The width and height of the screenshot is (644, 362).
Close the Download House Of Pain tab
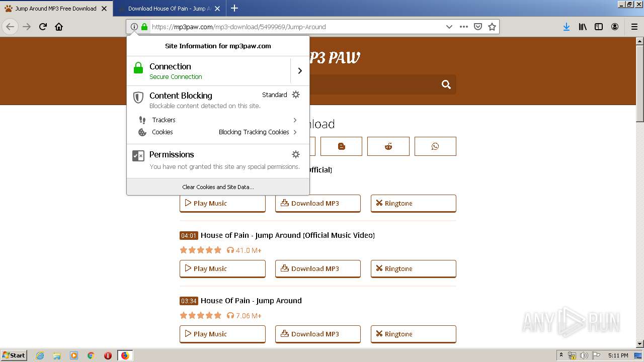pyautogui.click(x=217, y=9)
